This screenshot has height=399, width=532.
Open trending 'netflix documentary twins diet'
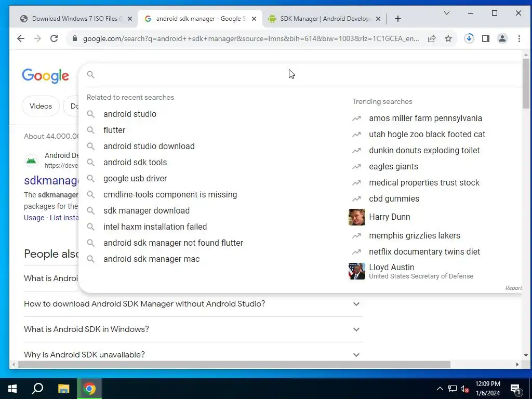click(x=424, y=252)
